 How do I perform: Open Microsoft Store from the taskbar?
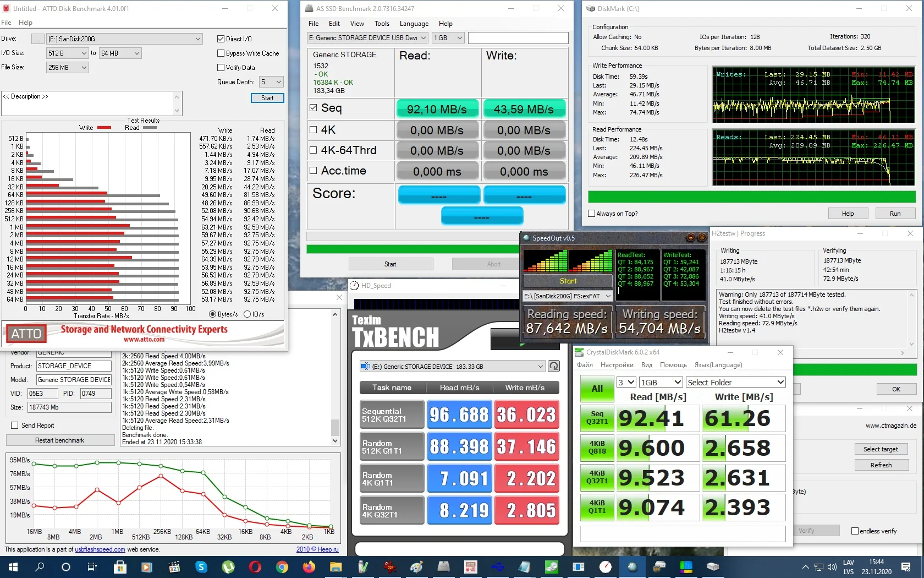coord(119,566)
